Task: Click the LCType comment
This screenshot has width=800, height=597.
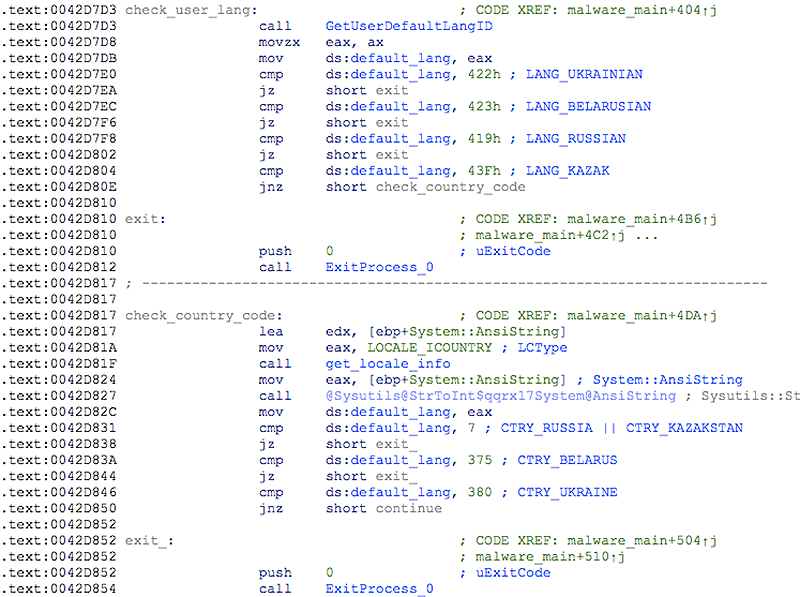Action: 542,348
